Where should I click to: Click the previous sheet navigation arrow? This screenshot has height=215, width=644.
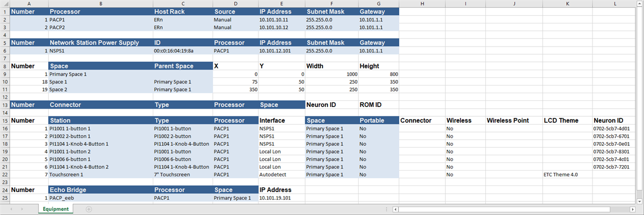(11, 209)
